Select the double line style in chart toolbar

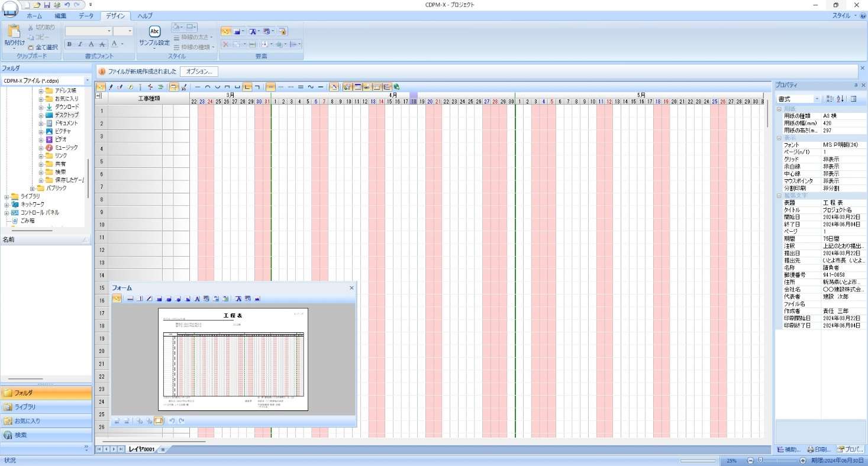tap(301, 87)
